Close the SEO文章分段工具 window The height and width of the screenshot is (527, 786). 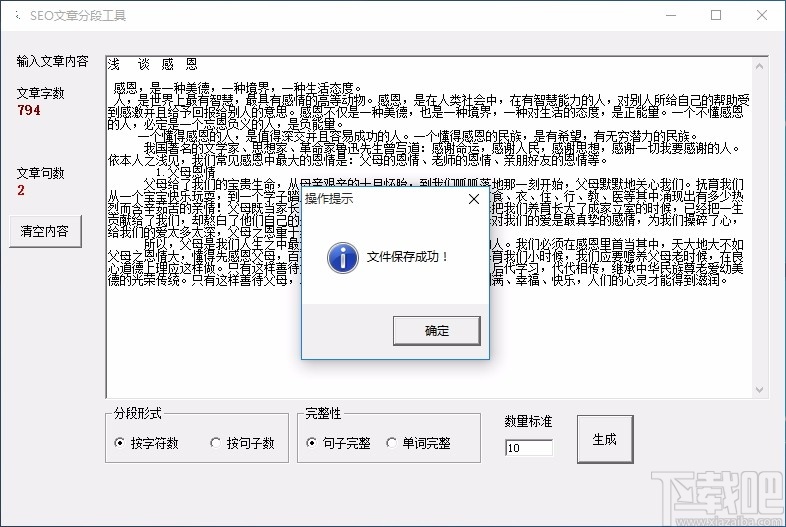pos(761,16)
